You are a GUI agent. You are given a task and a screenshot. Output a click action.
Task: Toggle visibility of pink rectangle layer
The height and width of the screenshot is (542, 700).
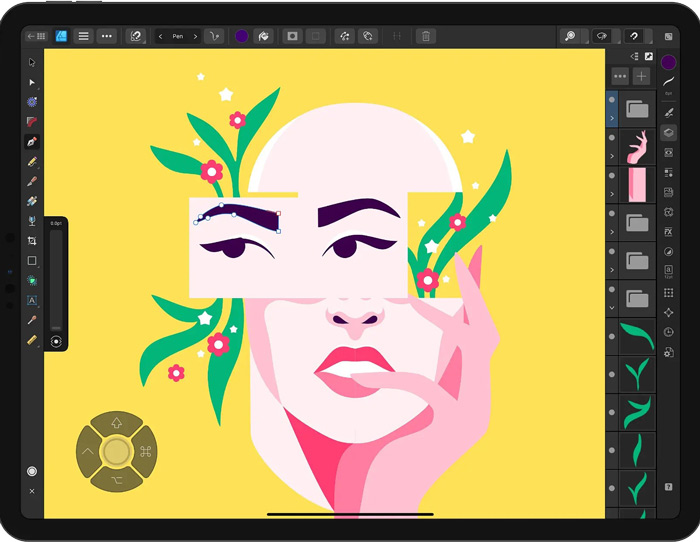tap(612, 175)
